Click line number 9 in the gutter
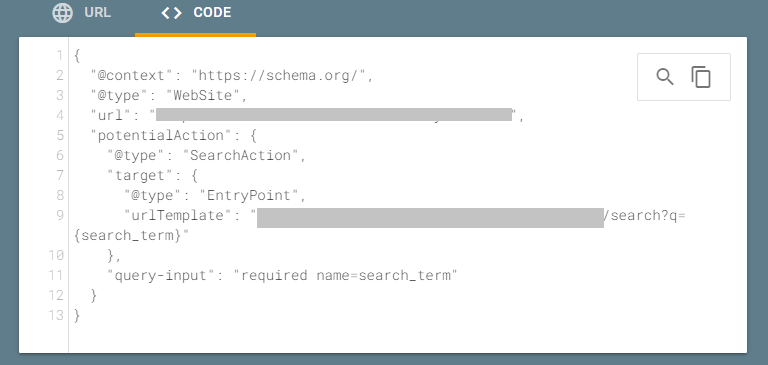768x365 pixels. coord(60,215)
